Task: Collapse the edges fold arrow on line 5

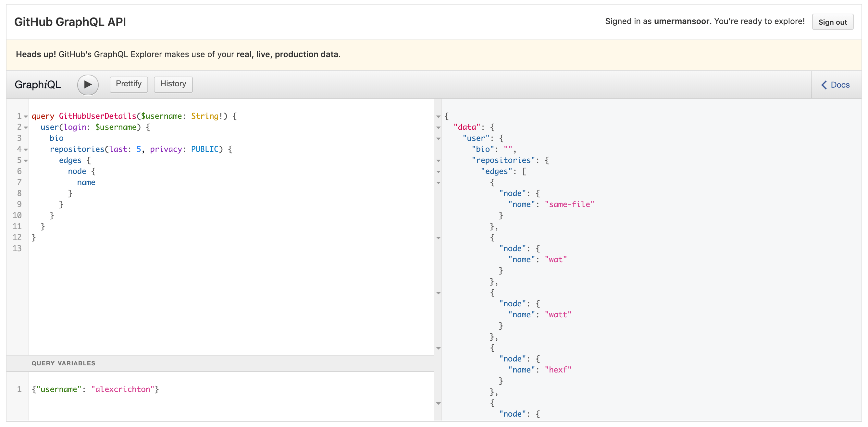Action: (x=26, y=160)
